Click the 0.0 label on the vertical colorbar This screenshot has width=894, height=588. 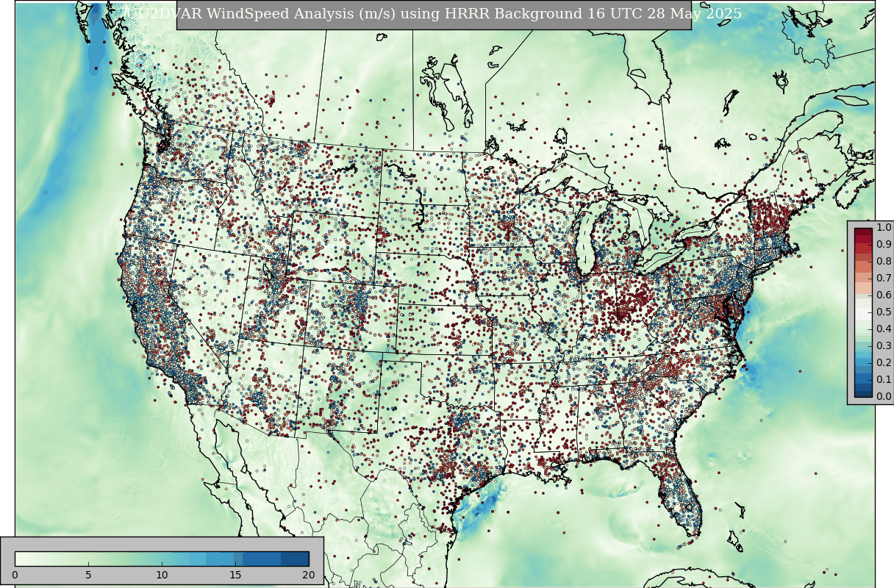tap(884, 397)
